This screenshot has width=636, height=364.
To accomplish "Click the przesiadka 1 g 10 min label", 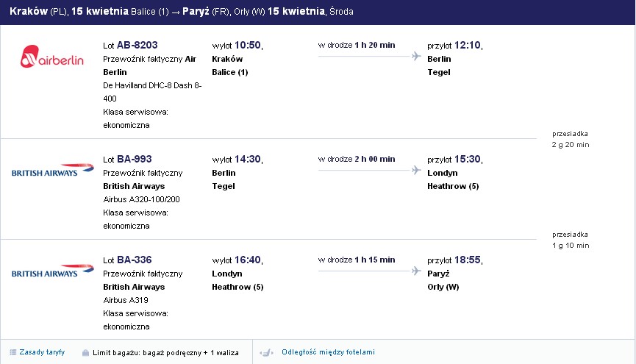I will click(x=571, y=240).
